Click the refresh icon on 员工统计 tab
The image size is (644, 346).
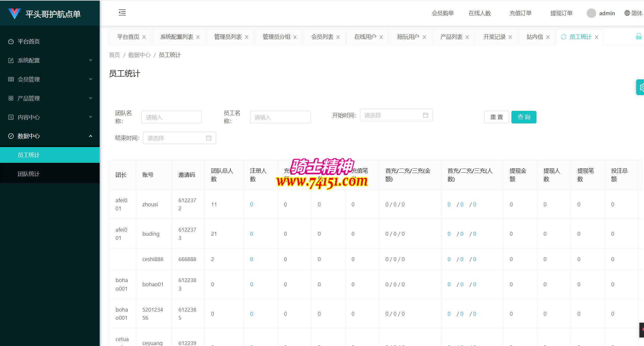pyautogui.click(x=563, y=37)
